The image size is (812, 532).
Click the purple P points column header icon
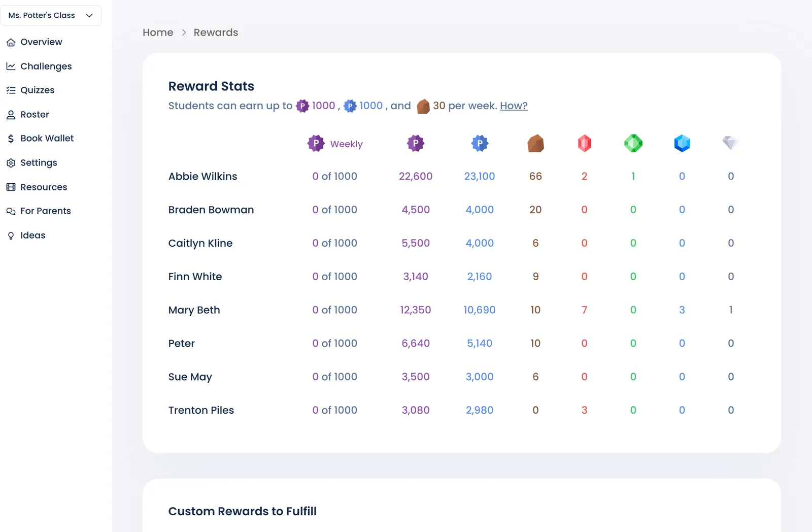(x=416, y=144)
